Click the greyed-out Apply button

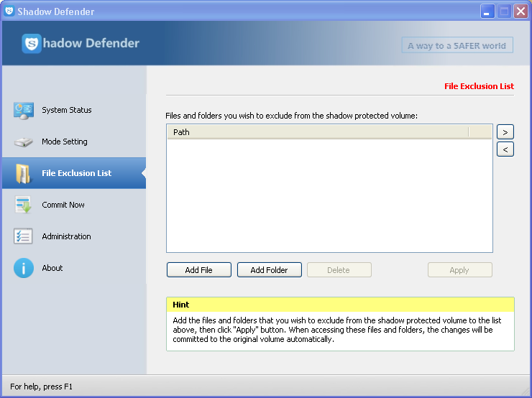[459, 270]
